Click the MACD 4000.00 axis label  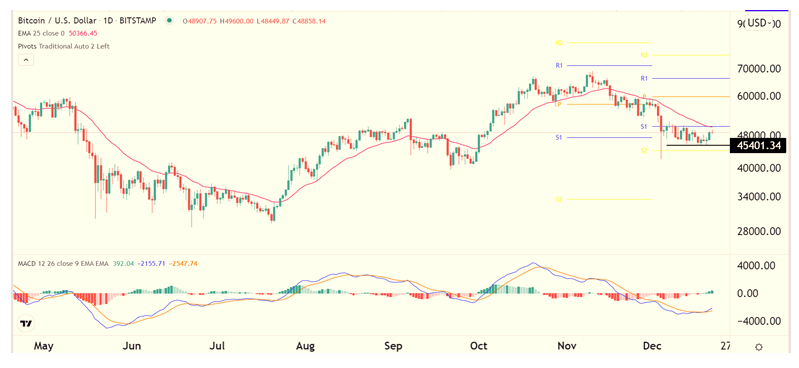click(x=756, y=266)
